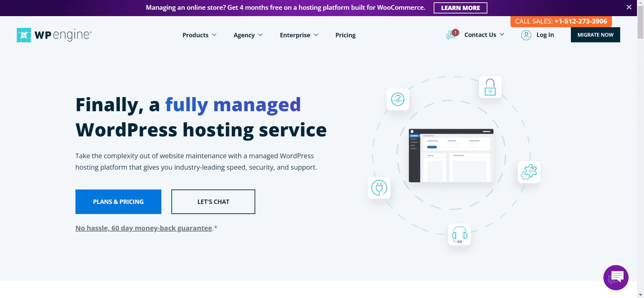Click the WP Engine logo
This screenshot has width=644, height=298.
pos(54,35)
